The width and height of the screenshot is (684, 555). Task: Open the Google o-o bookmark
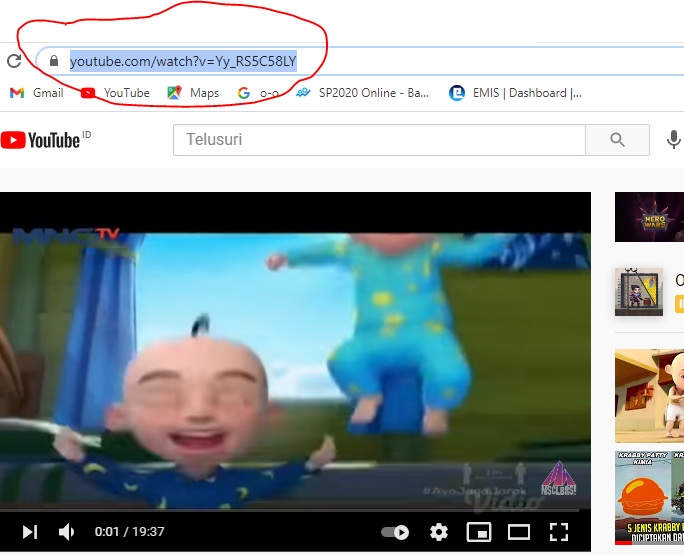(x=258, y=93)
